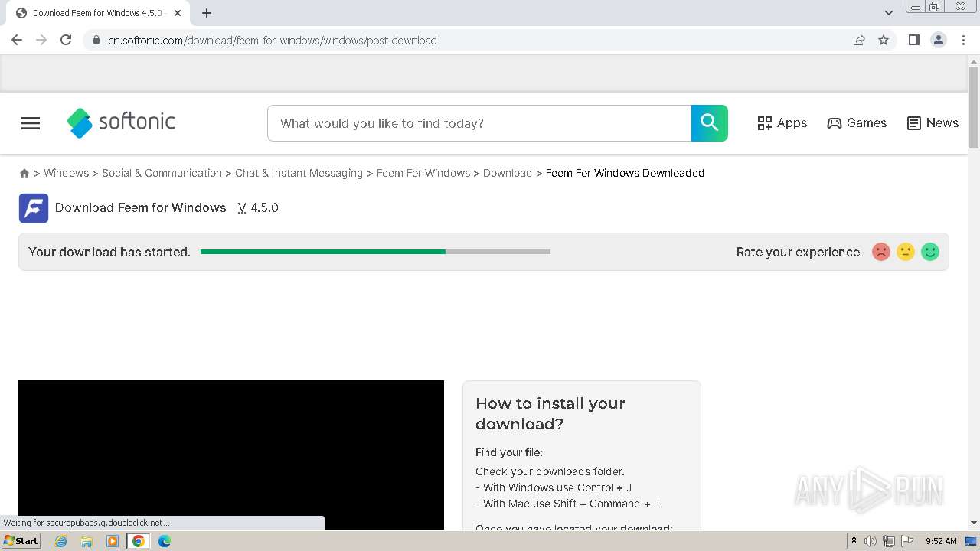
Task: Rate experience with yellow neutral face
Action: click(906, 252)
